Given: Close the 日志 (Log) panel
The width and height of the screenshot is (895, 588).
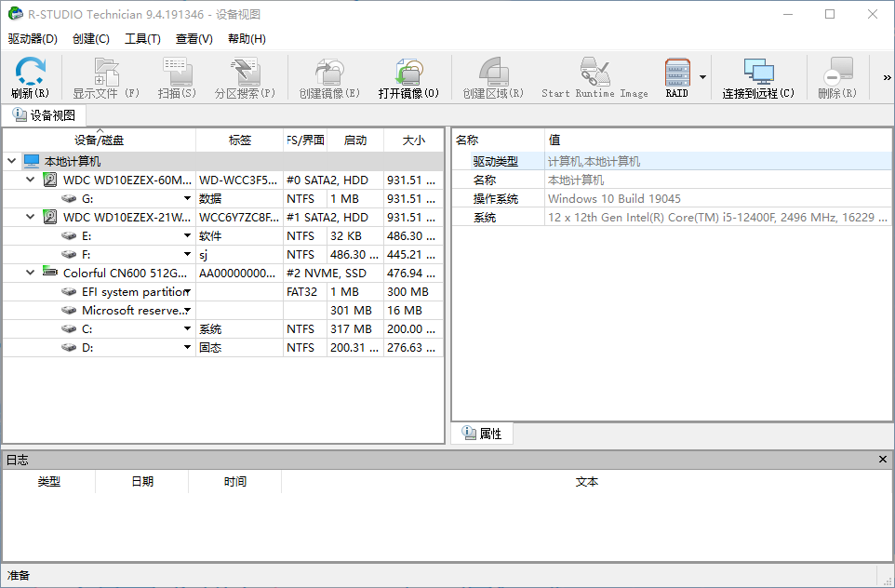Looking at the screenshot, I should click(x=883, y=459).
